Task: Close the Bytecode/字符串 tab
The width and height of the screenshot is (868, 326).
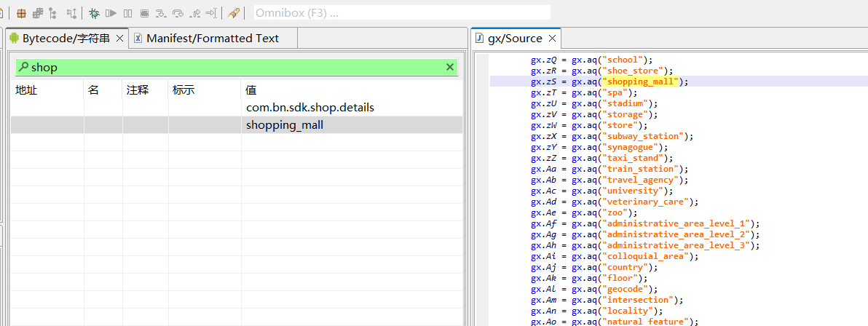Action: 119,38
